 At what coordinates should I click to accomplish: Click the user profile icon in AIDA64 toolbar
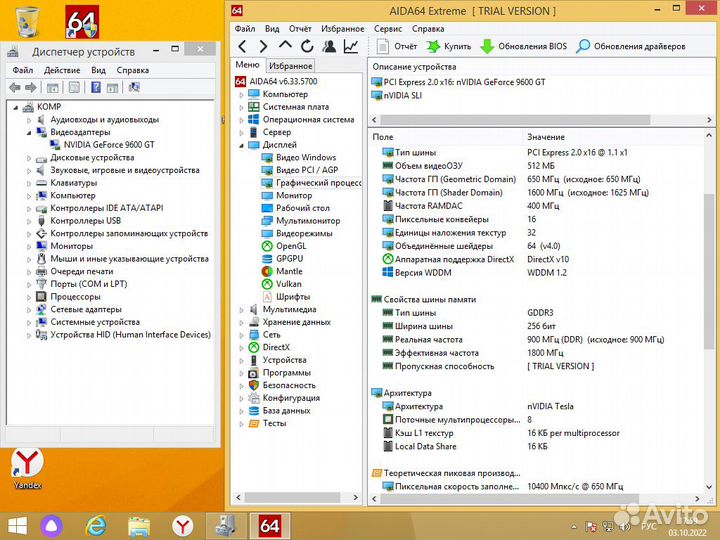pyautogui.click(x=329, y=46)
